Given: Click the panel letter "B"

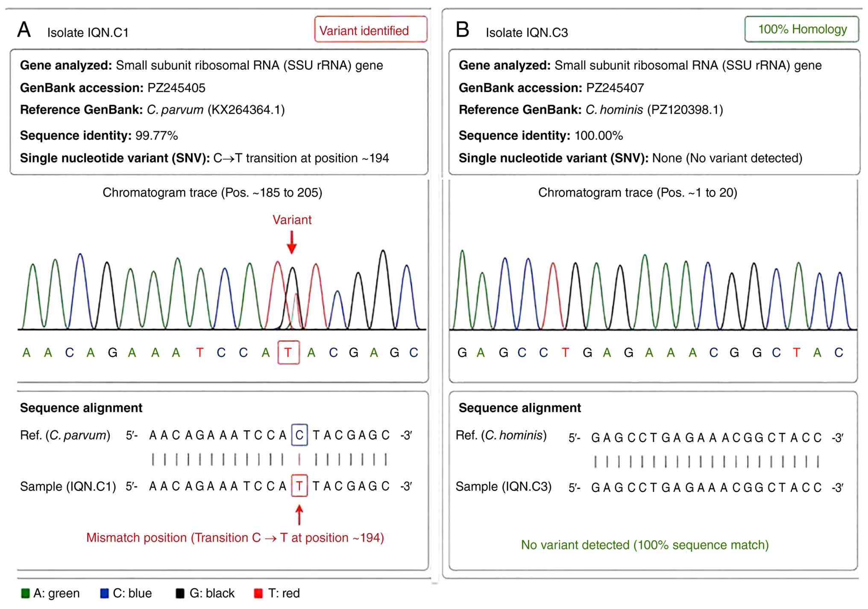Looking at the screenshot, I should [463, 30].
